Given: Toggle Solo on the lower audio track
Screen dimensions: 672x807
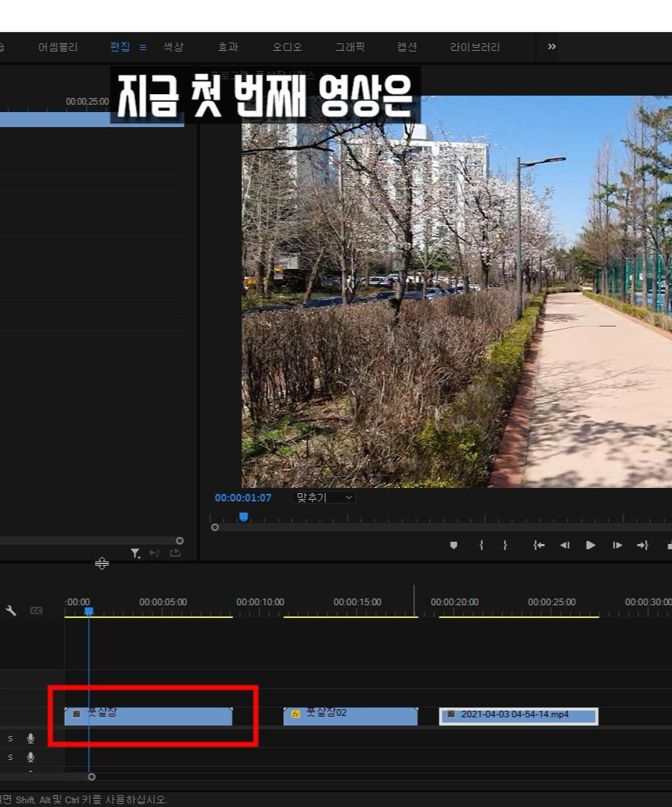Looking at the screenshot, I should (x=10, y=757).
